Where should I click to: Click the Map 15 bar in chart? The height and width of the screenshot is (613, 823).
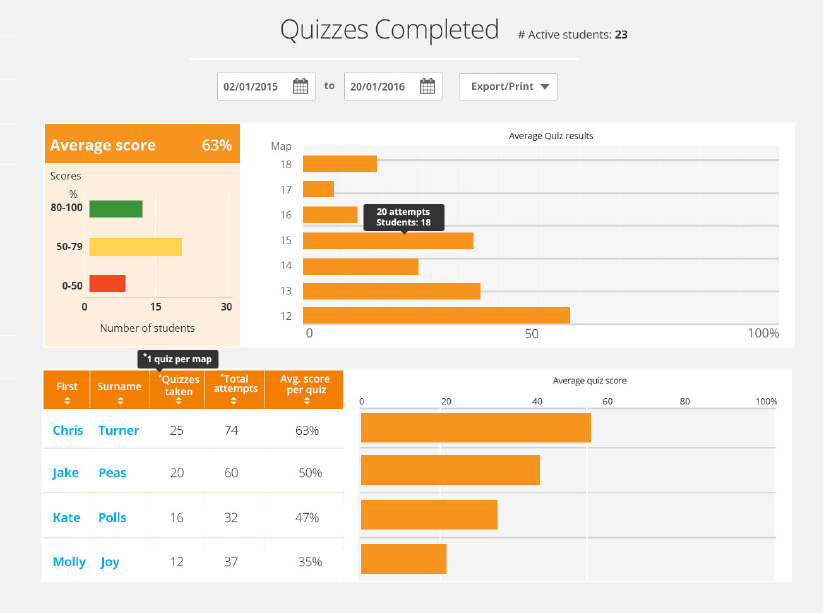pyautogui.click(x=387, y=241)
